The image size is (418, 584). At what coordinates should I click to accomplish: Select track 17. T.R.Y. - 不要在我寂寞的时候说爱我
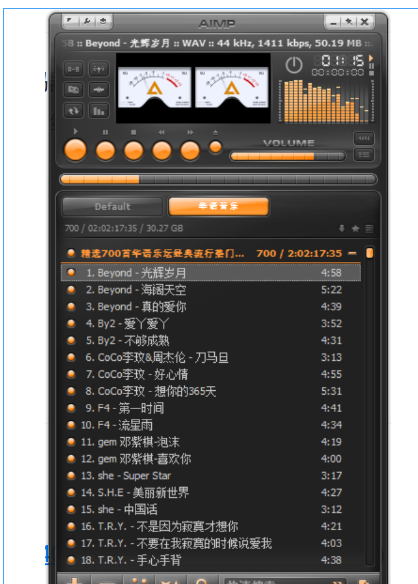pyautogui.click(x=211, y=543)
